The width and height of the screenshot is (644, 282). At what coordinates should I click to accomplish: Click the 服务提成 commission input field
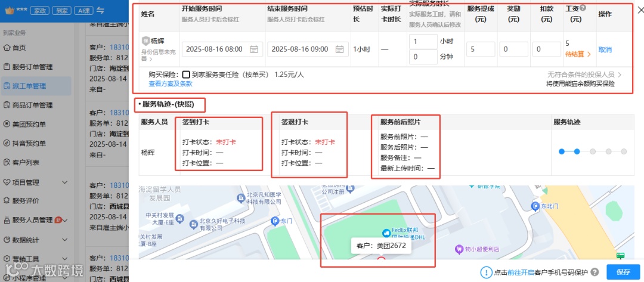[481, 49]
